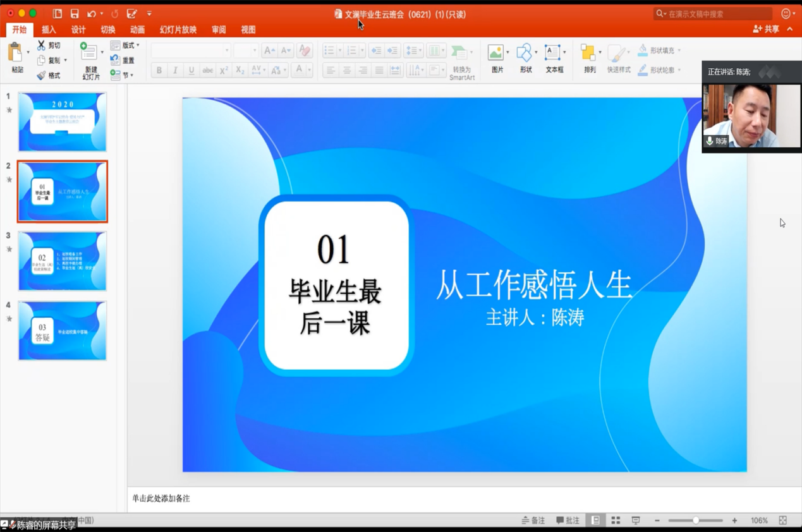Insert a picture with the 图片 icon
Screen dimensions: 802x532
[x=496, y=53]
